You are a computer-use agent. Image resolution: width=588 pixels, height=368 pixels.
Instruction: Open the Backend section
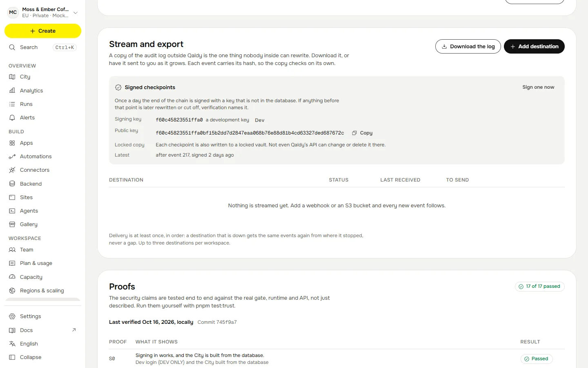tap(43, 184)
